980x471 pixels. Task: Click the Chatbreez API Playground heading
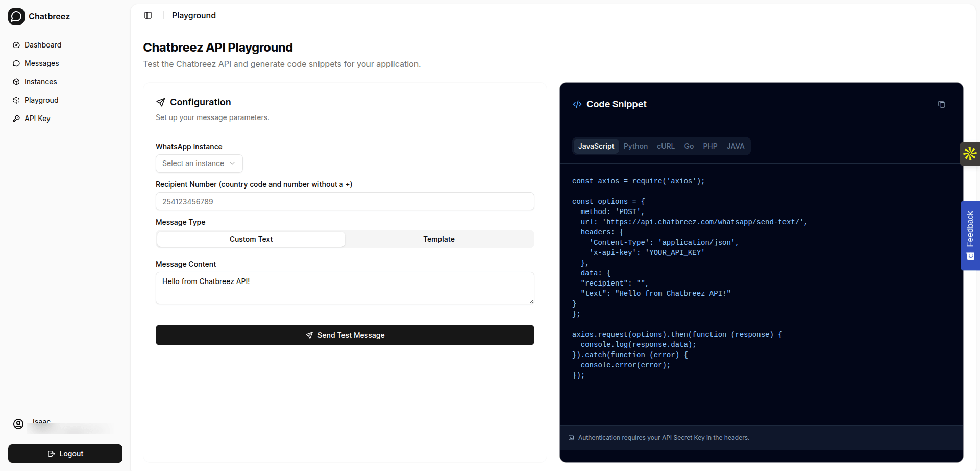click(x=218, y=48)
